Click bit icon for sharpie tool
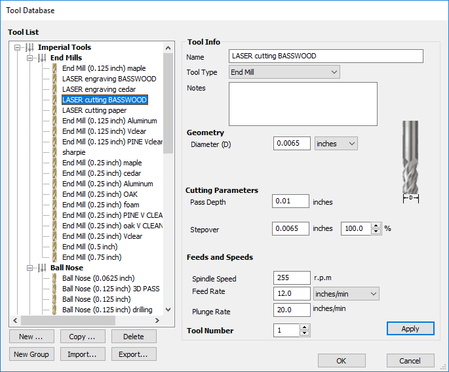This screenshot has width=449, height=372. (x=54, y=152)
